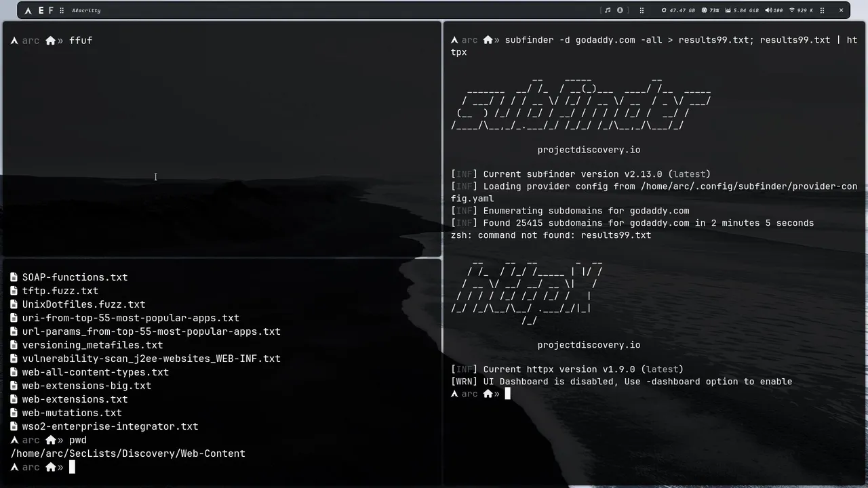Image resolution: width=868 pixels, height=488 pixels.
Task: Click the disk usage icon showing 47.47 GB
Action: tap(664, 10)
